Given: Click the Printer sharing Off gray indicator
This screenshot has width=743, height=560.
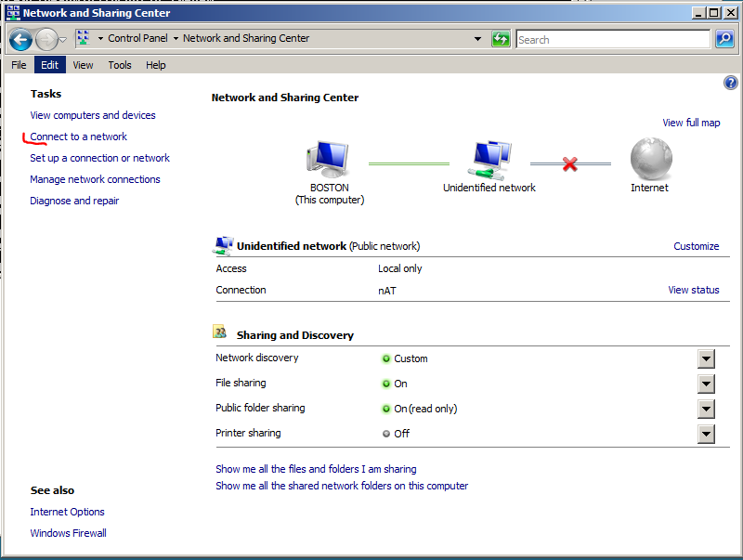Looking at the screenshot, I should pos(386,434).
